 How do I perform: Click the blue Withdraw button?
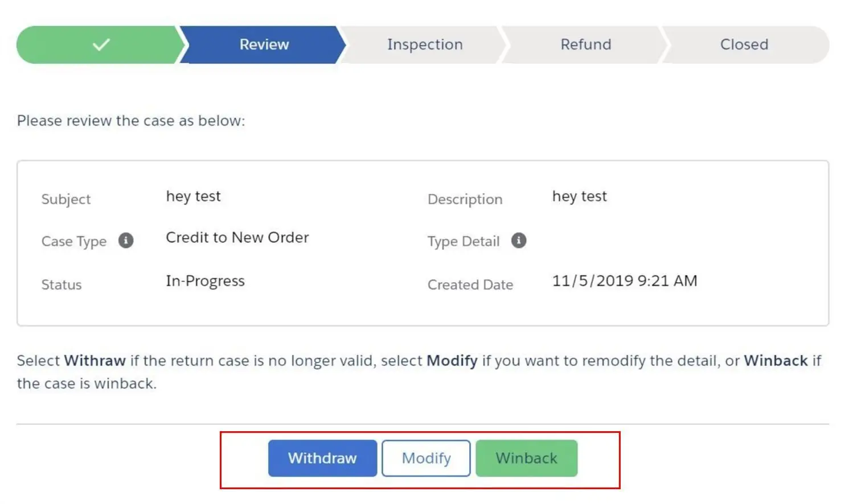coord(322,458)
